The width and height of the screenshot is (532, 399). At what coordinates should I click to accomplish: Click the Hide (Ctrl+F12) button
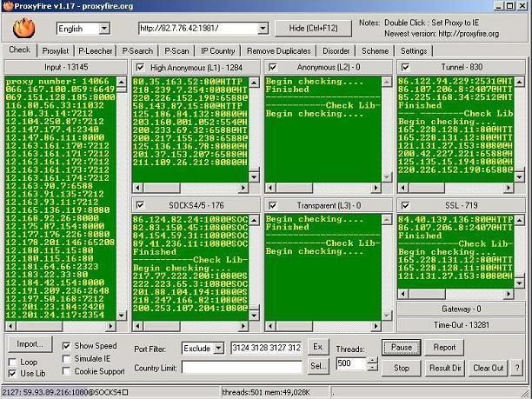[313, 28]
